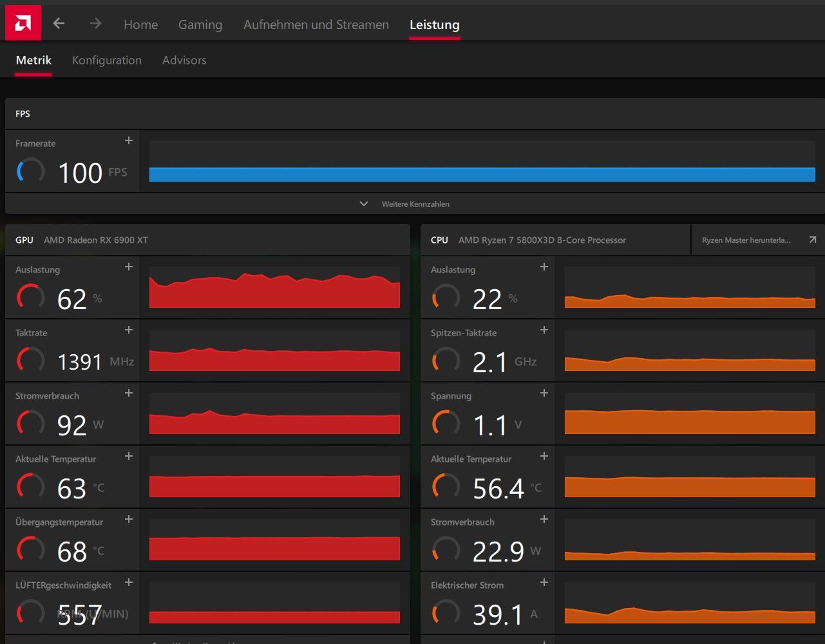
Task: Go back with the left arrow
Action: (59, 24)
